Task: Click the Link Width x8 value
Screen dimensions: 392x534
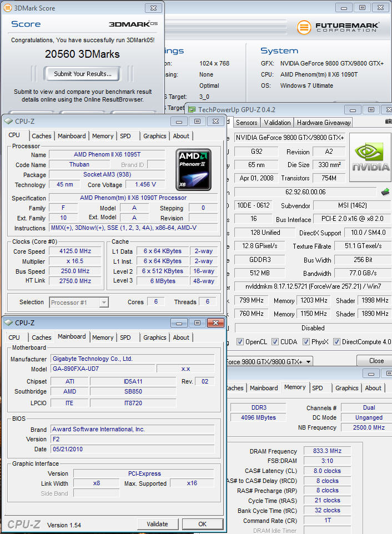Action: [97, 483]
